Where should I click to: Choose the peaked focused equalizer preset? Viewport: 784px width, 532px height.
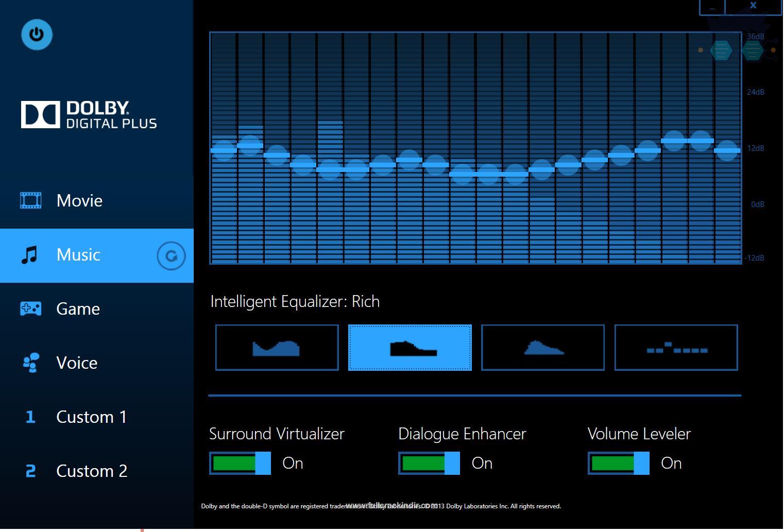coord(543,348)
